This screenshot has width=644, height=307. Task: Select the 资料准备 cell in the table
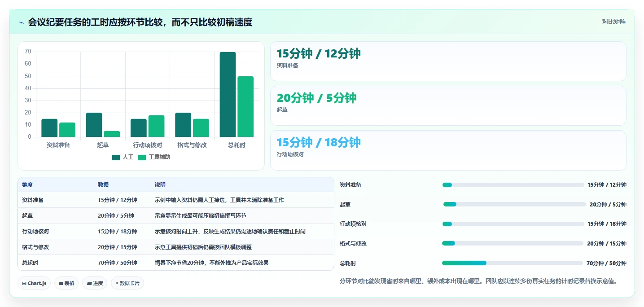[x=33, y=200]
